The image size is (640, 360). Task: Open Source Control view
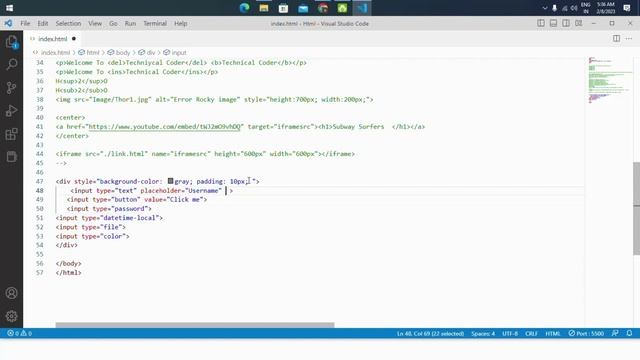11,87
